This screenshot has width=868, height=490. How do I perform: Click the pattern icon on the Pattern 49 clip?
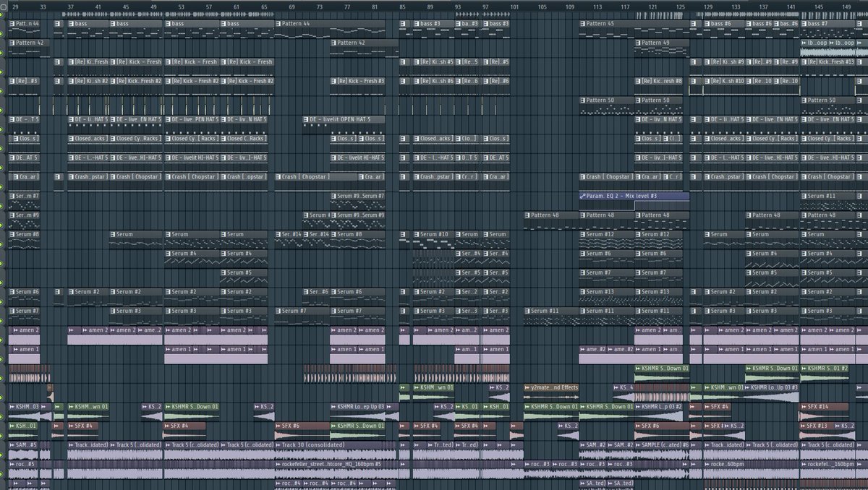[639, 43]
